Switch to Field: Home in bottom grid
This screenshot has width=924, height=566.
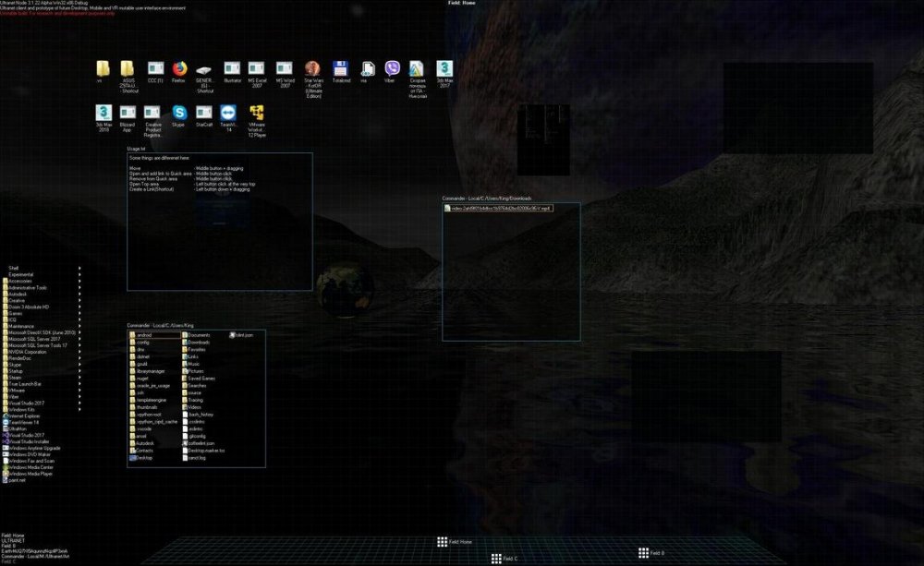point(456,542)
